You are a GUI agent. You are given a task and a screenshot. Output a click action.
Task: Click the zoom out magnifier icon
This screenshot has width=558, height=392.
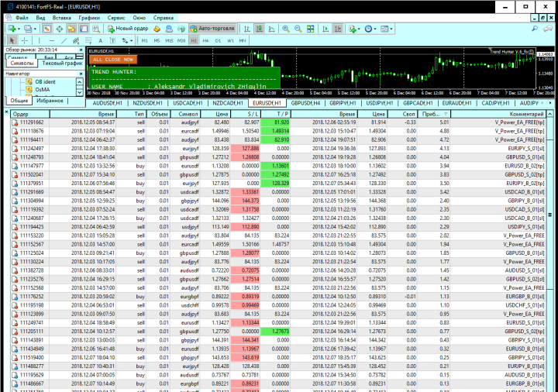click(x=298, y=29)
